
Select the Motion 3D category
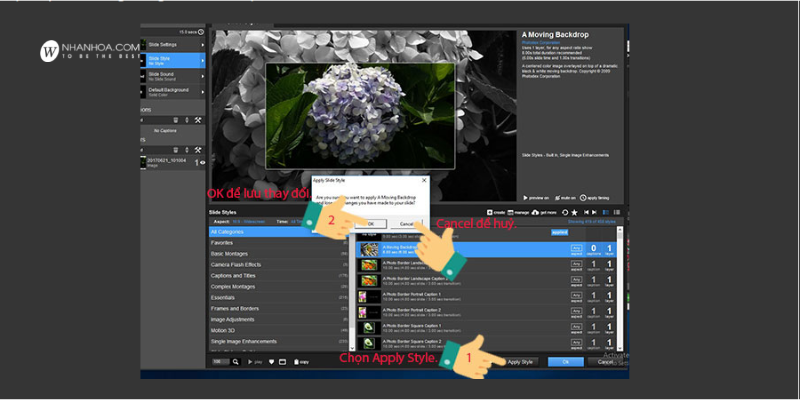click(279, 331)
